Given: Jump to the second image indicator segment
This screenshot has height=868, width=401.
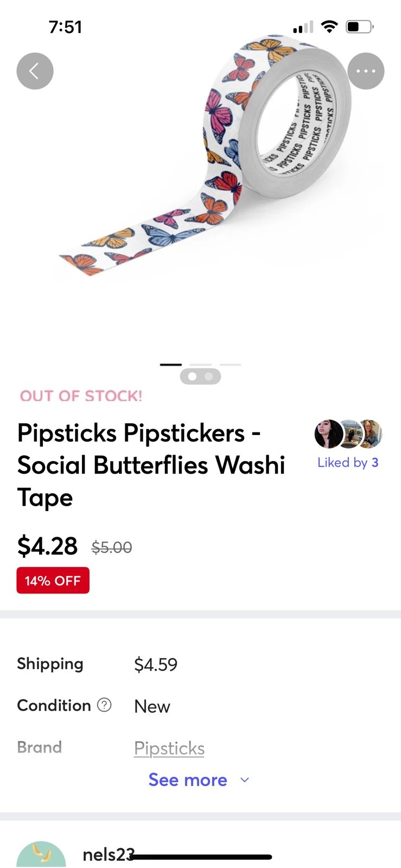Looking at the screenshot, I should (x=201, y=365).
